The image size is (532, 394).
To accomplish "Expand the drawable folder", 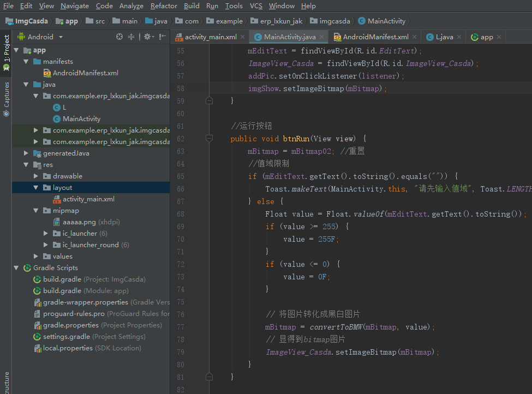I will (x=35, y=176).
